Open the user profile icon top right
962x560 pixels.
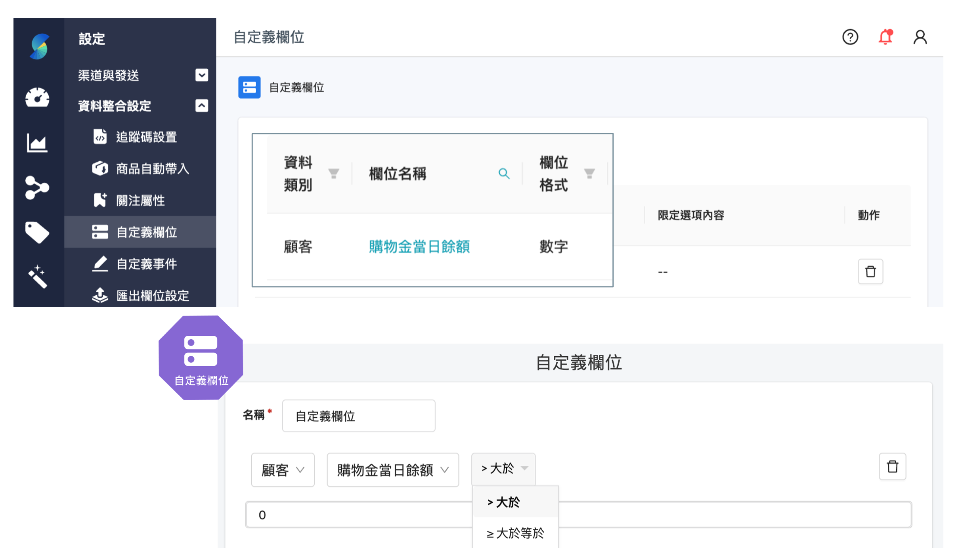920,37
